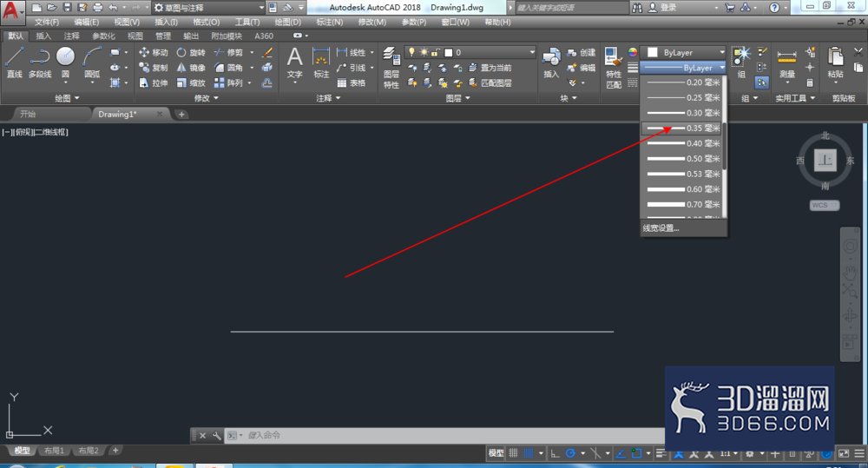Select the 0.35 毫米 lineweight
Image resolution: width=868 pixels, height=468 pixels.
682,128
